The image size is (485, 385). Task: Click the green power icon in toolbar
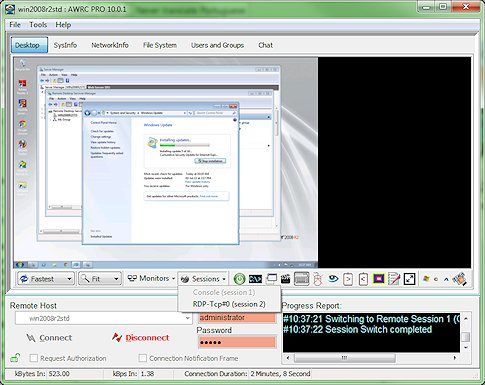[x=239, y=279]
